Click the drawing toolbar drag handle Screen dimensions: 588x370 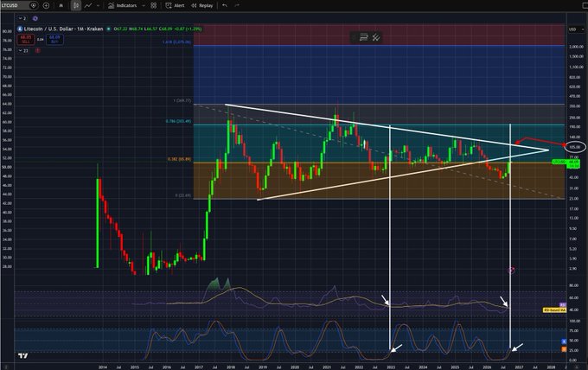click(354, 37)
